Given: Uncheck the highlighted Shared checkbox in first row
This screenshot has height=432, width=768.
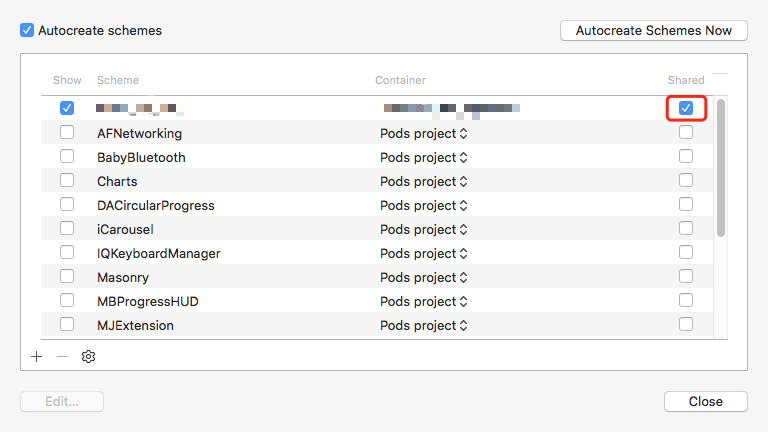Looking at the screenshot, I should tap(686, 108).
